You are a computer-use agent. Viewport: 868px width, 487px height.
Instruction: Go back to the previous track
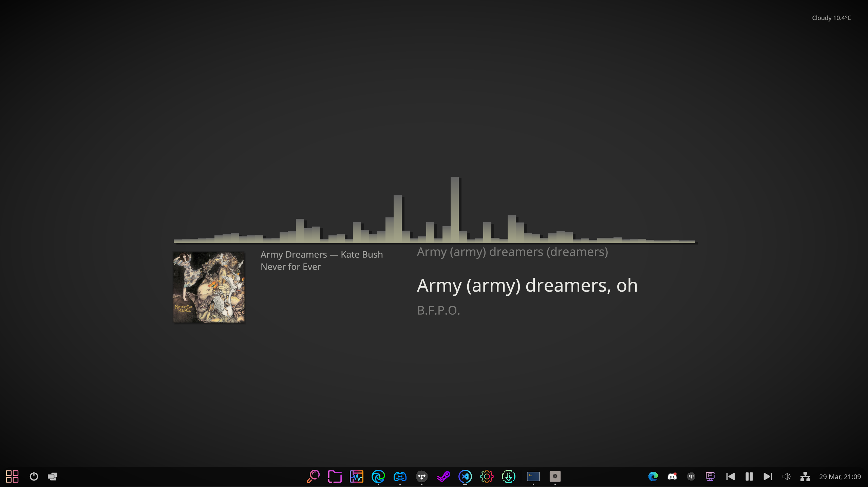tap(730, 476)
